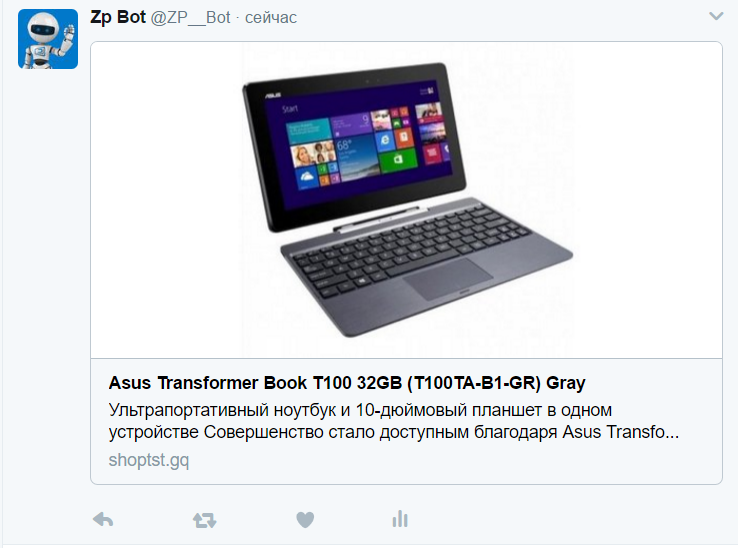Click the tablet screen in product photo
The height and width of the screenshot is (548, 738).
(x=360, y=144)
